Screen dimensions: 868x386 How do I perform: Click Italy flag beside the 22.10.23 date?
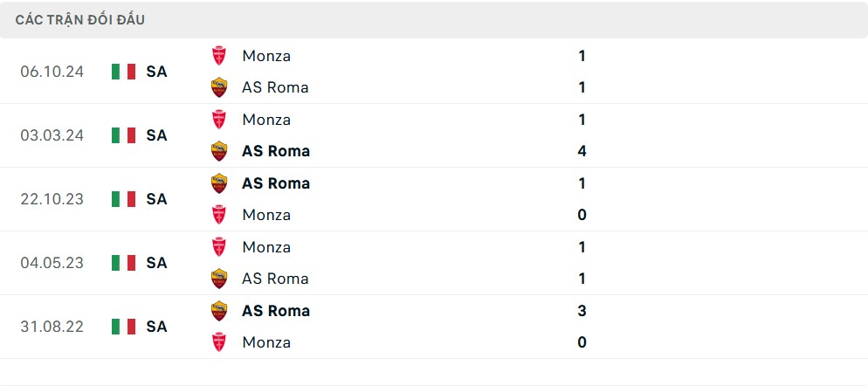tap(123, 199)
